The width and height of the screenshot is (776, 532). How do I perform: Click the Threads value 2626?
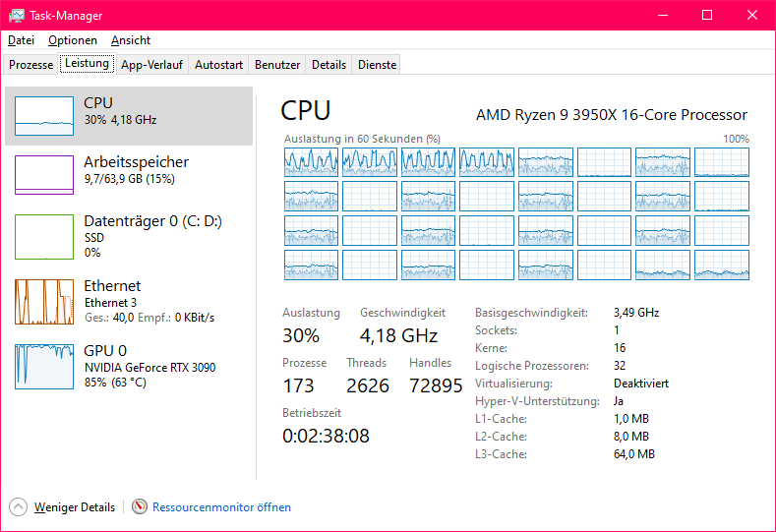point(368,385)
